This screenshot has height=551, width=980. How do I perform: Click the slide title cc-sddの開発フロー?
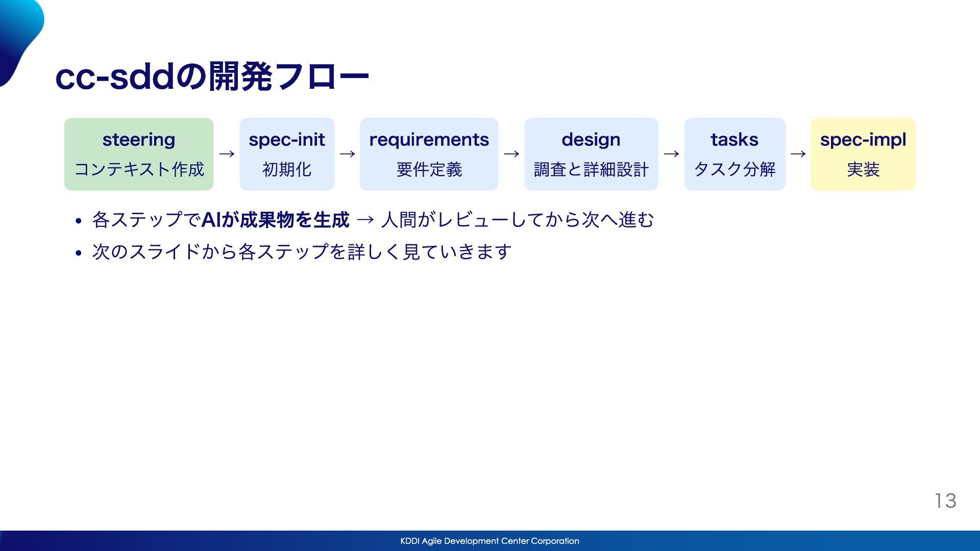pyautogui.click(x=211, y=77)
